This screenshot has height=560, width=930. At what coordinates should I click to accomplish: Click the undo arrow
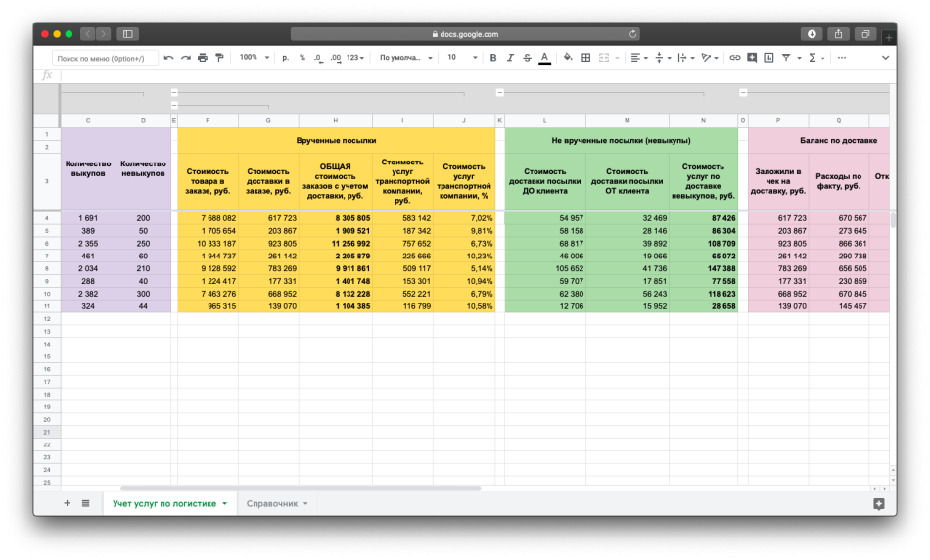(x=169, y=58)
